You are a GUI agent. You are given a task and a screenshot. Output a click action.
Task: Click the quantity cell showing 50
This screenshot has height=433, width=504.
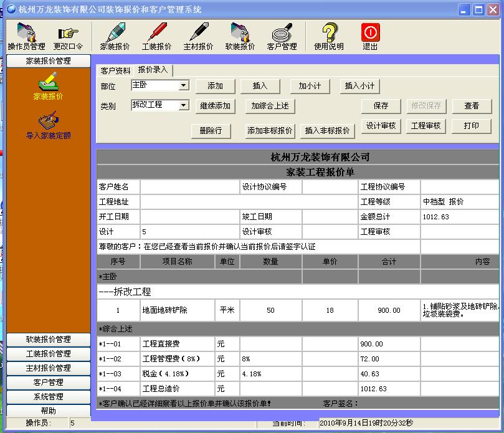click(x=270, y=310)
